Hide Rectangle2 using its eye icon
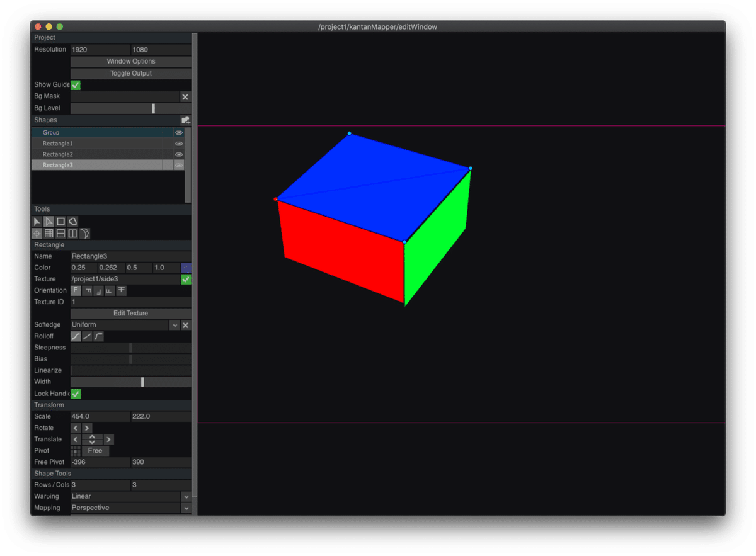 (179, 154)
